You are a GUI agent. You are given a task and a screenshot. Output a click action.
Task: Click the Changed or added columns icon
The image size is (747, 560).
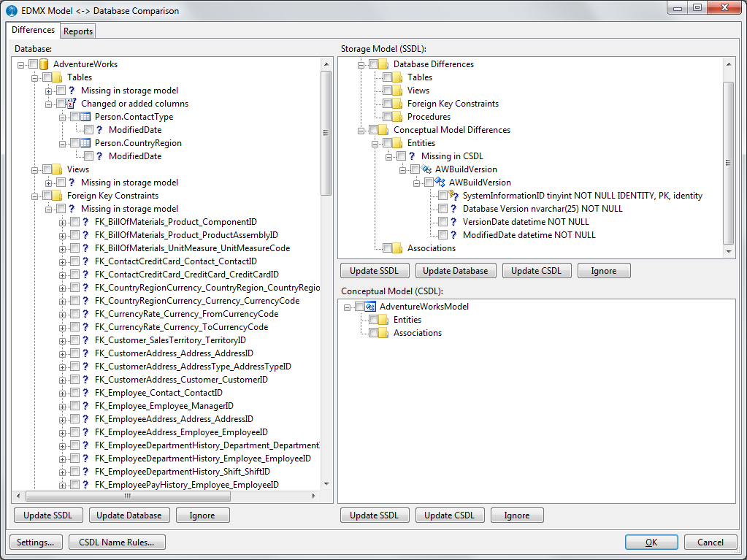coord(72,104)
